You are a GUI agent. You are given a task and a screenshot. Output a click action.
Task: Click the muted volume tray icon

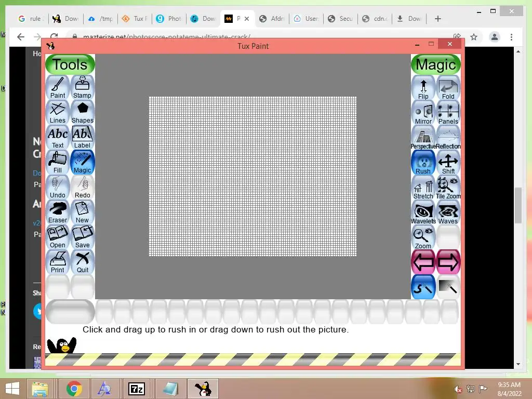[458, 389]
